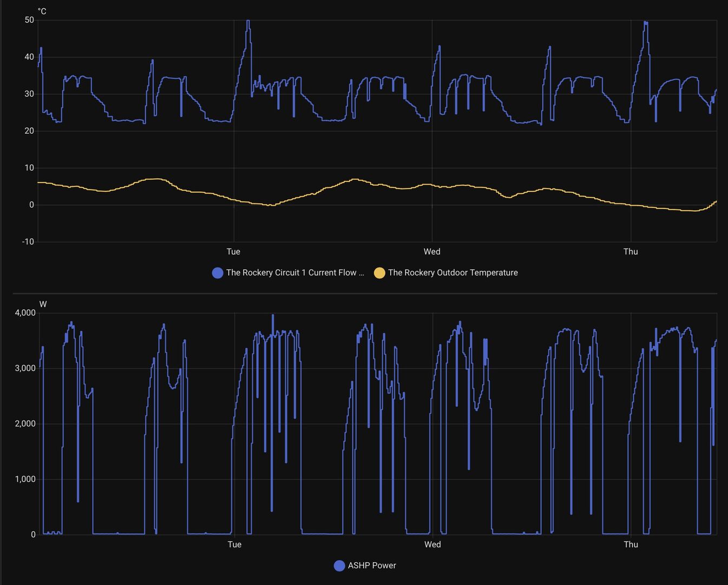Click the ASHP Power legend label
Viewport: 728px width, 585px height.
pos(372,565)
